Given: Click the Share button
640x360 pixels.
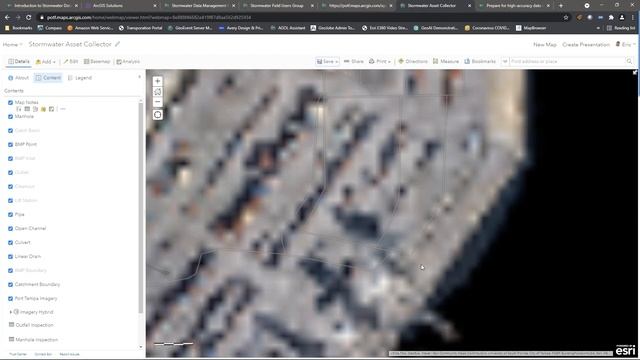Looking at the screenshot, I should [x=353, y=61].
